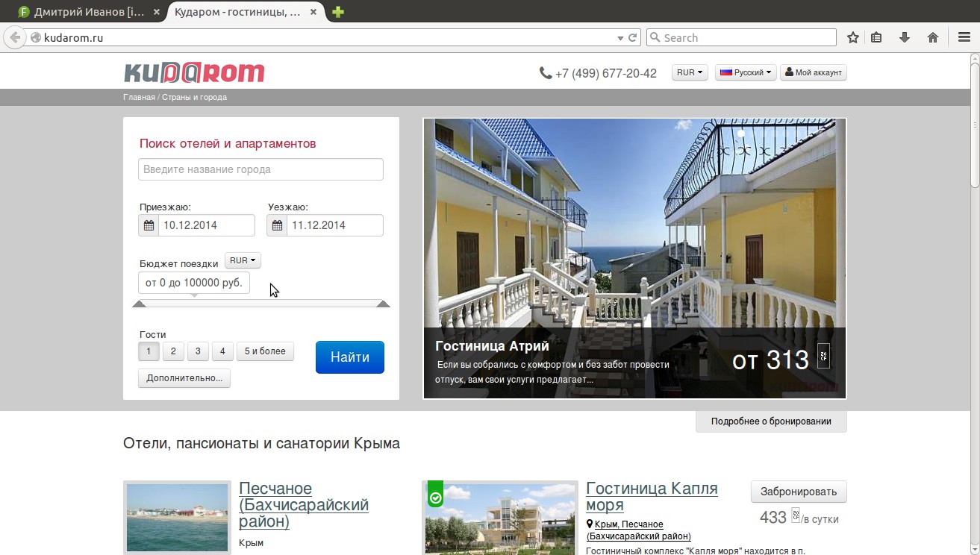Click the Найти search button

(x=350, y=357)
